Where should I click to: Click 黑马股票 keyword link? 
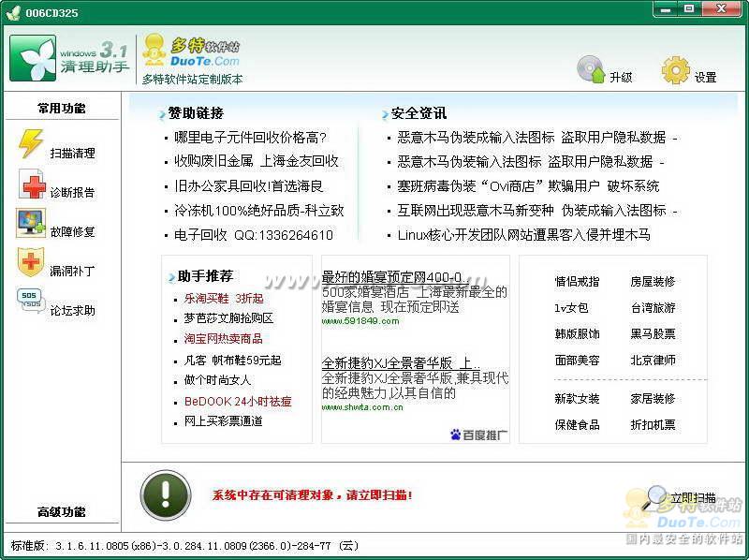(x=653, y=333)
